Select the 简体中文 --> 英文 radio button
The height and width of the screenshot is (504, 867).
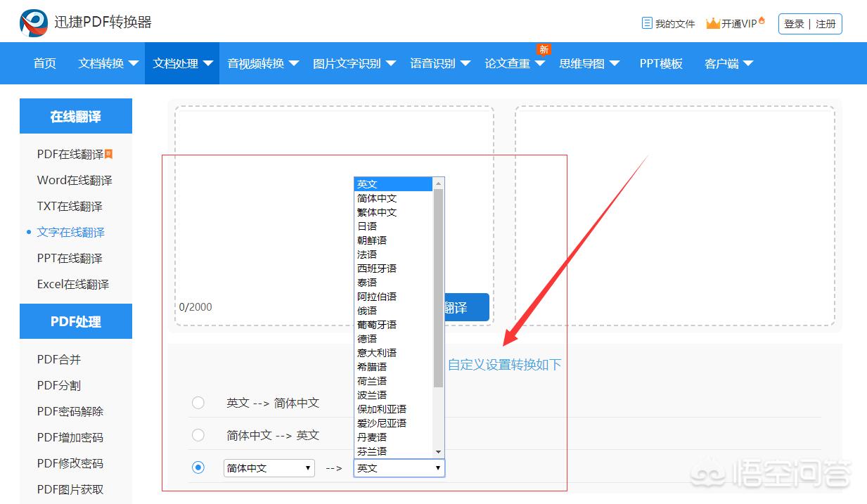(198, 435)
